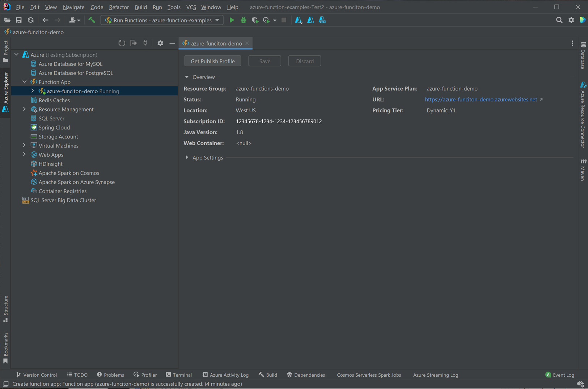Click the green Run button in toolbar
Screen dimensions: 588x389
[x=232, y=20]
